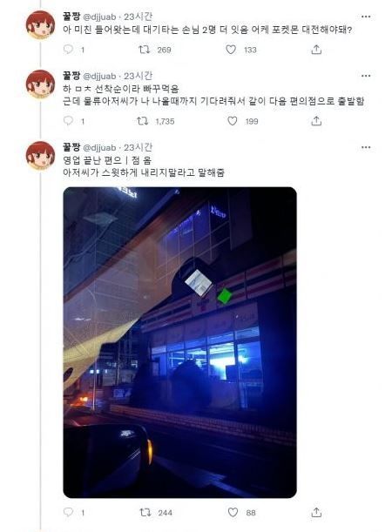
Task: Open the attached convenience store night photo
Action: [179, 342]
